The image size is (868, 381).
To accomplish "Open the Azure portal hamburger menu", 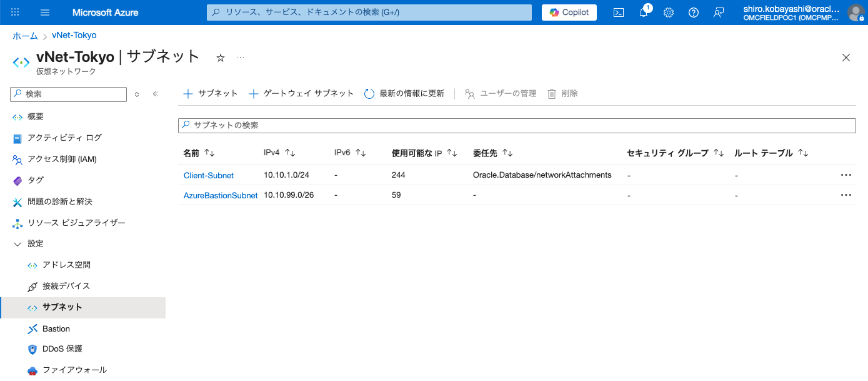I will (x=45, y=13).
